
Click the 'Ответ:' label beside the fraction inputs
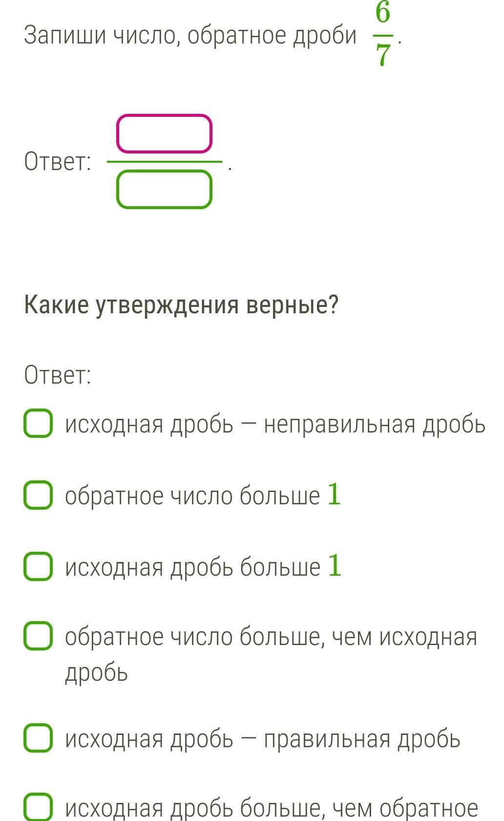tap(58, 161)
